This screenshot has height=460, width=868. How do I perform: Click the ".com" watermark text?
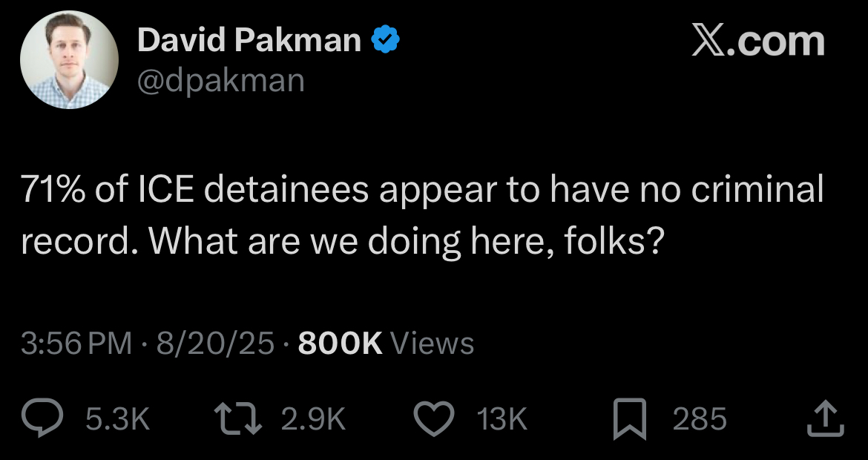click(x=779, y=42)
